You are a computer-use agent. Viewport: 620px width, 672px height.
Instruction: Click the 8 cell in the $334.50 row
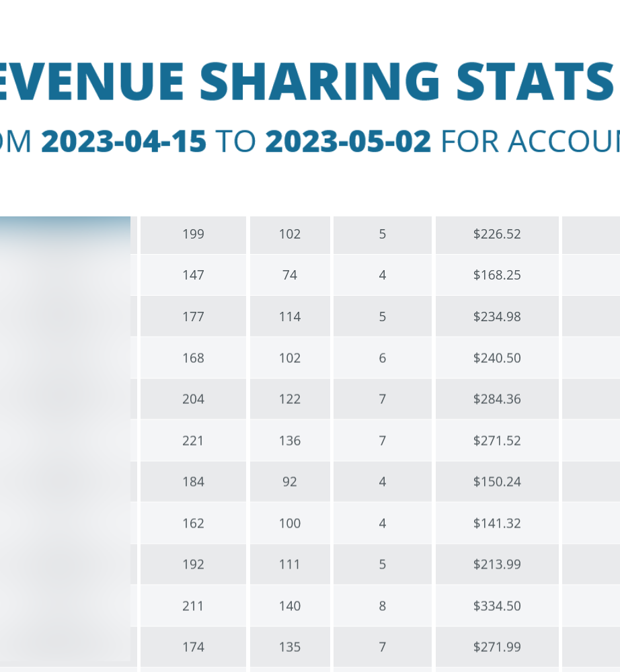pyautogui.click(x=383, y=606)
